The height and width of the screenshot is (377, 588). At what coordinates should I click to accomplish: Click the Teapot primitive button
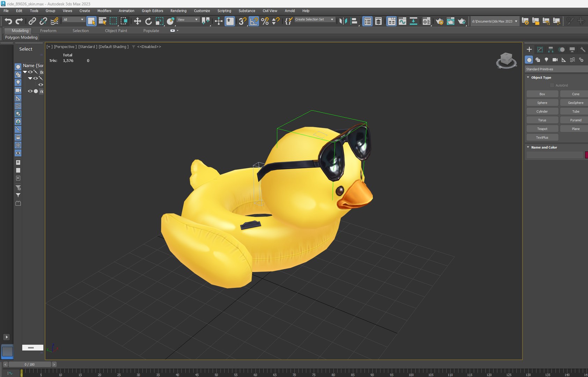tap(542, 129)
